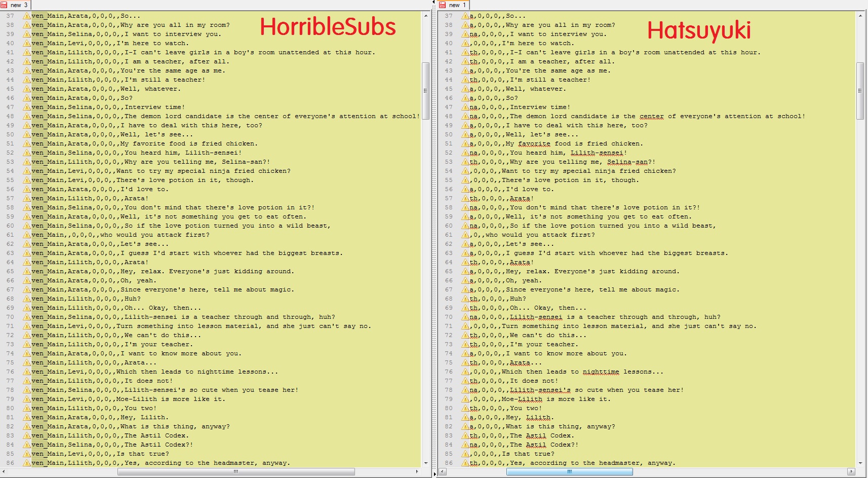Click left pane horizontal scrollbar thumb

click(x=236, y=471)
